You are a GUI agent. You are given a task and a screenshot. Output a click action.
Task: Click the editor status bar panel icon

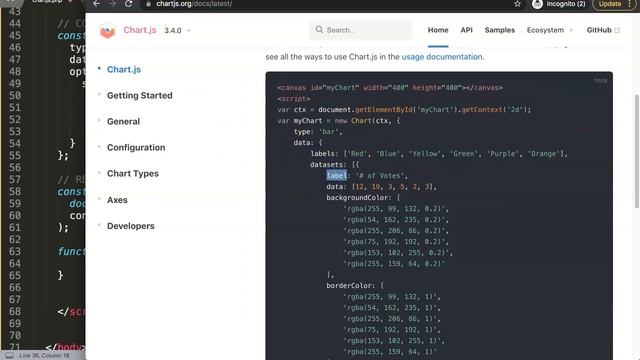coord(9,356)
